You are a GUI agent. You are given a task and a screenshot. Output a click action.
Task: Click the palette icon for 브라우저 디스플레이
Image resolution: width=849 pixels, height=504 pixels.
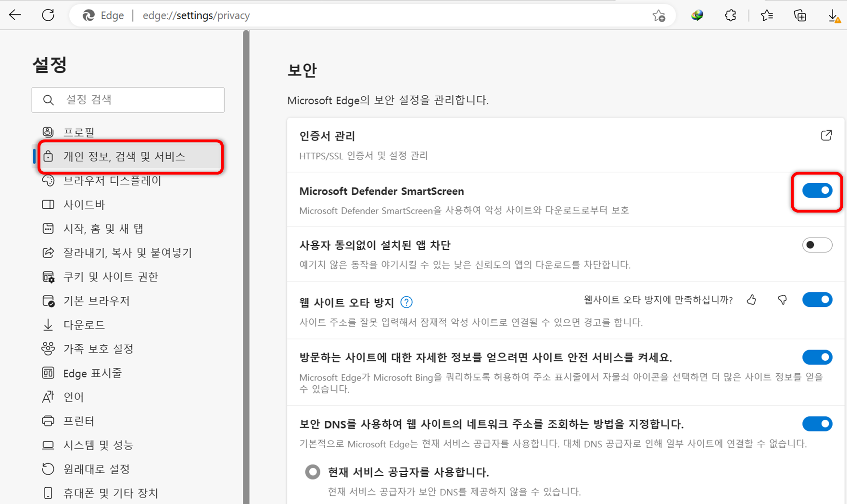[48, 180]
